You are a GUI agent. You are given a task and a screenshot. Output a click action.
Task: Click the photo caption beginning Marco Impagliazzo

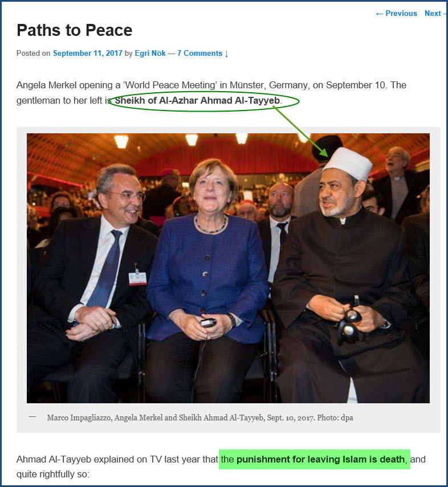(x=200, y=418)
